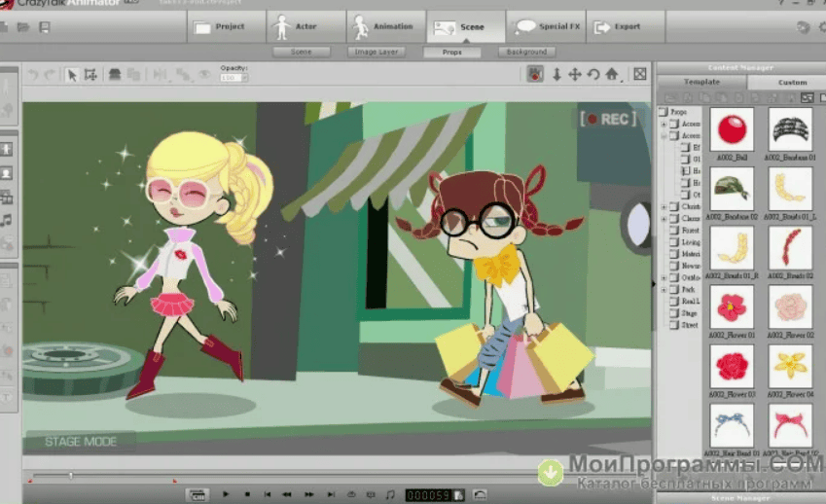826x504 pixels.
Task: Click the Props button
Action: pos(452,52)
